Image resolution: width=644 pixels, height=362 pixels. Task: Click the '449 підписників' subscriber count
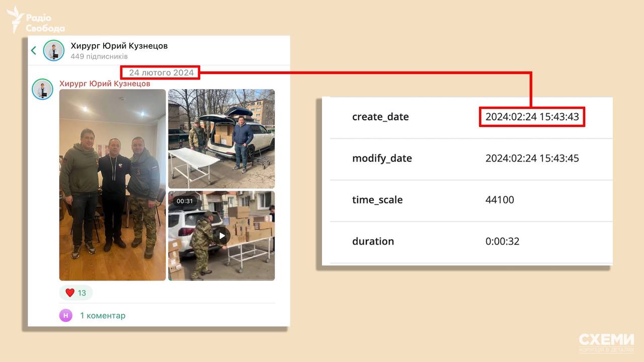tap(99, 56)
